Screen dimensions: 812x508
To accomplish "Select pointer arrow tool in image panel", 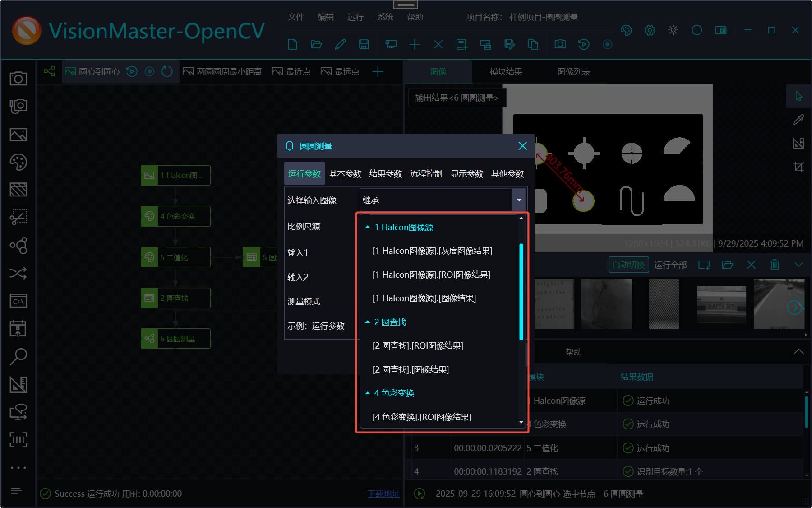I will point(799,96).
